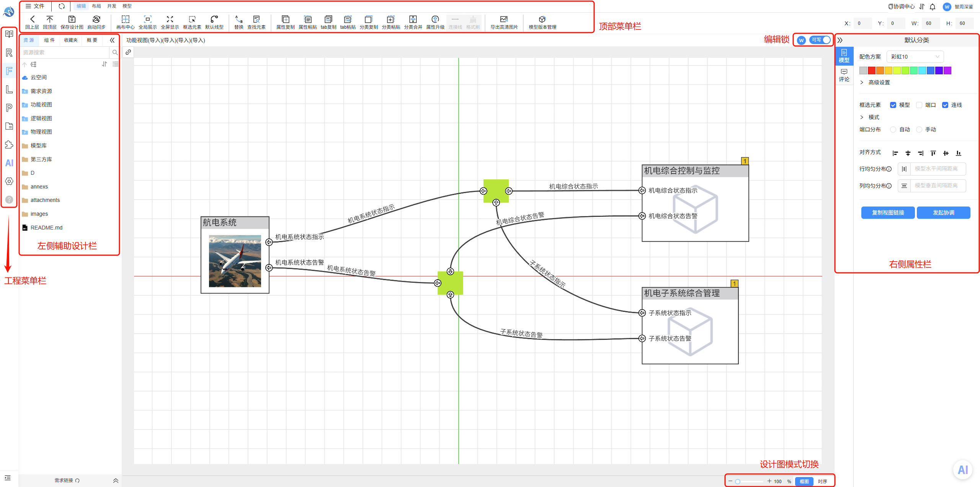This screenshot has height=487, width=980.
Task: Select the 手动 port distribution radio
Action: tap(919, 130)
